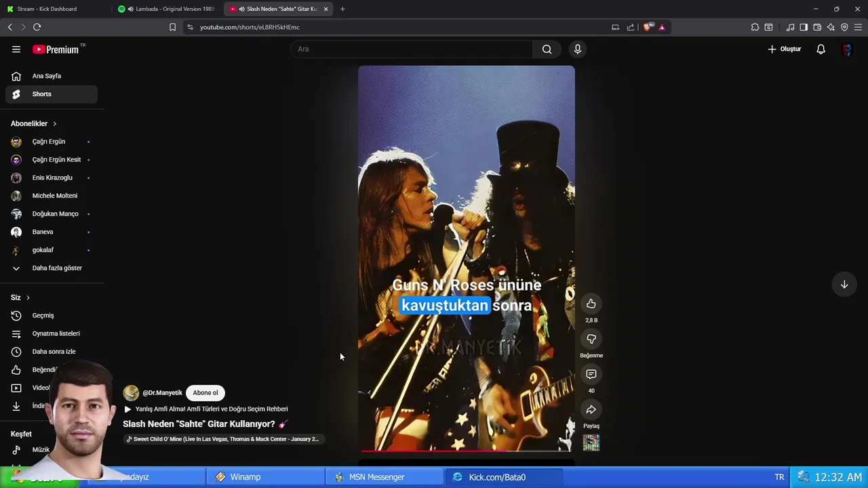Select Shorts in the sidebar
Viewport: 868px width, 488px height.
coord(52,94)
